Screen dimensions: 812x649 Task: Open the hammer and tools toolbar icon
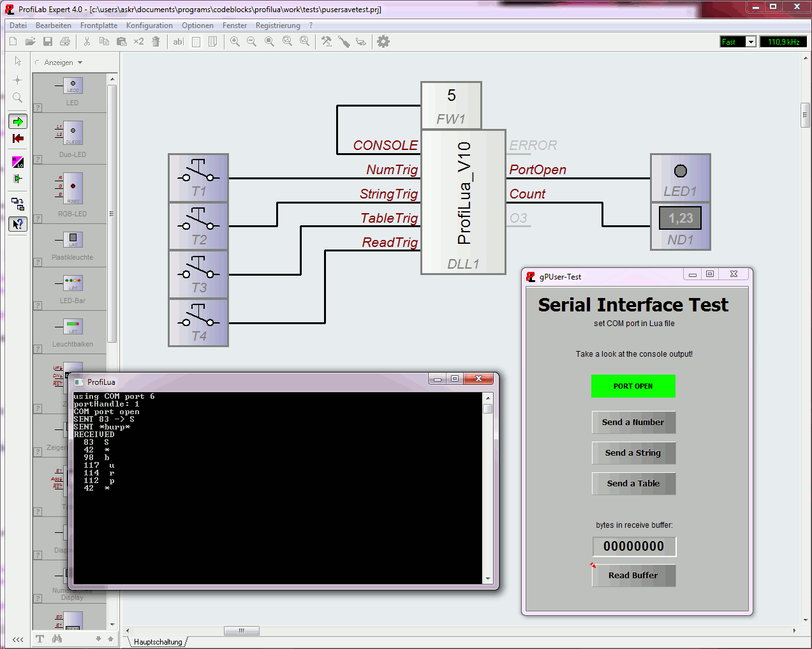point(327,41)
